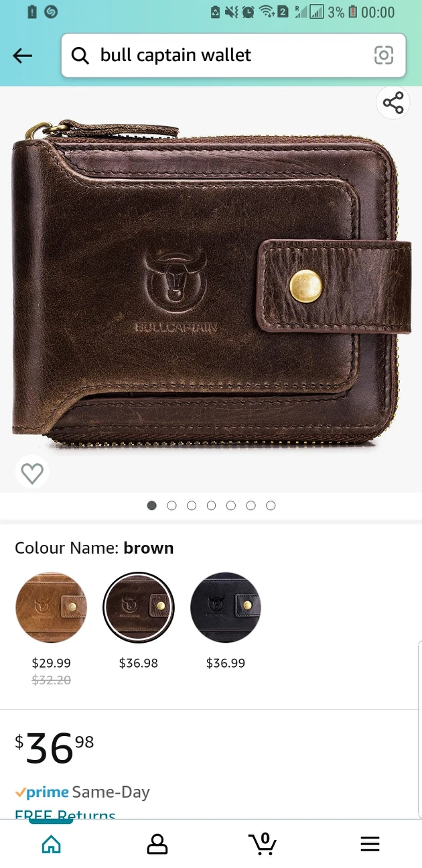Tap the search field with bull captain wallet
This screenshot has width=422, height=868.
(x=233, y=56)
